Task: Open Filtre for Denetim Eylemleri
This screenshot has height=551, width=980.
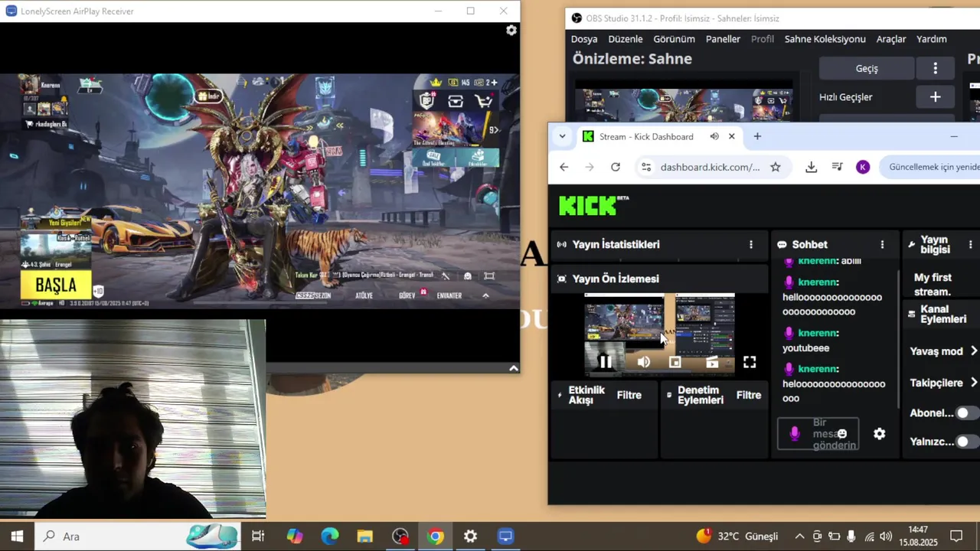Action: (749, 395)
